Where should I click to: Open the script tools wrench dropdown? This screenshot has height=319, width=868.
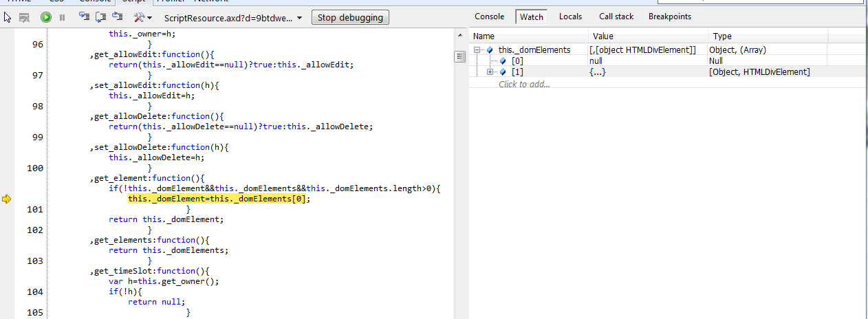point(143,17)
